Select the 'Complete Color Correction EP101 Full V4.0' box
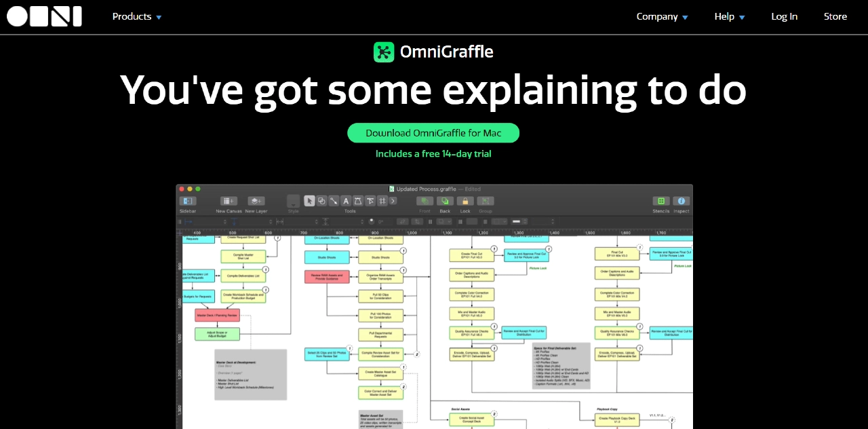The image size is (868, 429). (472, 295)
